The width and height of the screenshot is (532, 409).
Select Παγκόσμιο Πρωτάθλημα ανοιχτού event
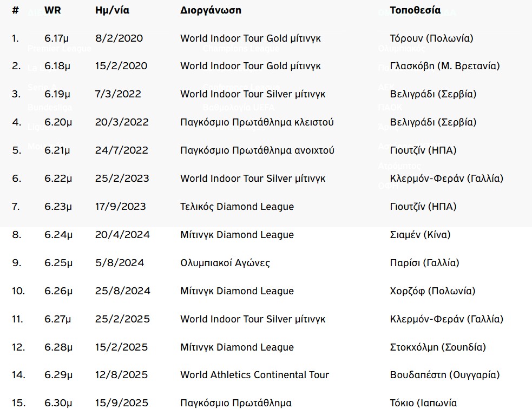coord(257,150)
